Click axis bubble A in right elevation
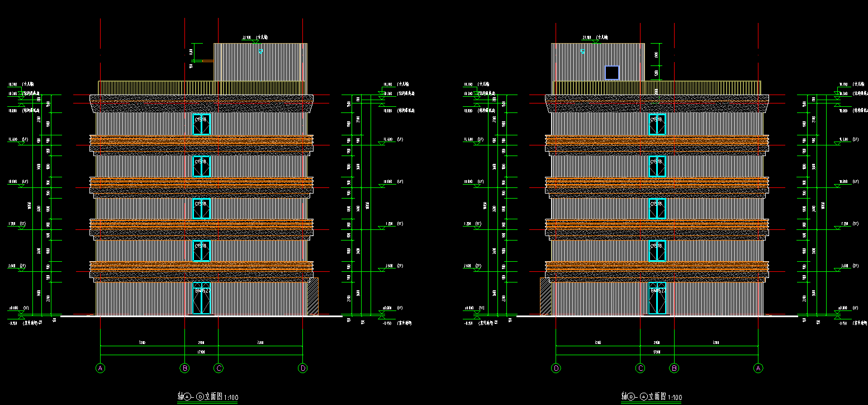The width and height of the screenshot is (868, 405). point(758,368)
